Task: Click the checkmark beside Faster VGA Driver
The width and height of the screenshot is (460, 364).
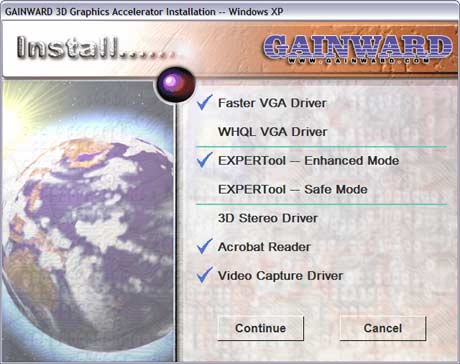Action: pos(204,103)
